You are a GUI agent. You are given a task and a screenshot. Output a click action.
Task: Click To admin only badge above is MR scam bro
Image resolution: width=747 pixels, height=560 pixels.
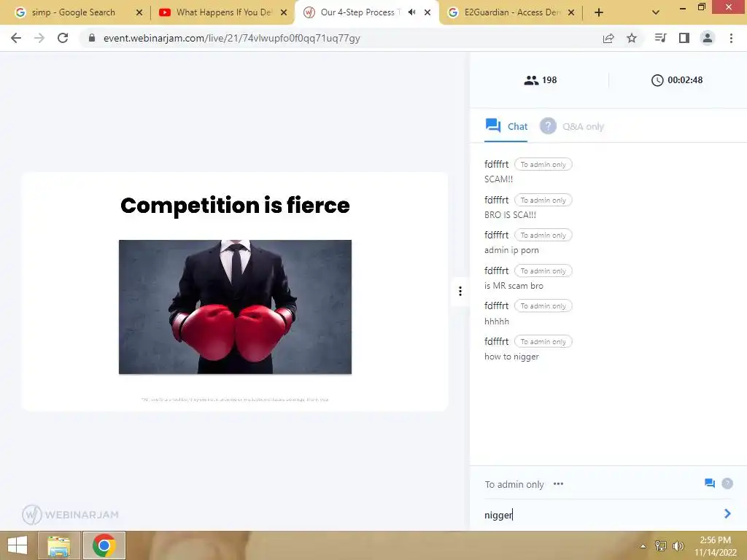coord(543,271)
